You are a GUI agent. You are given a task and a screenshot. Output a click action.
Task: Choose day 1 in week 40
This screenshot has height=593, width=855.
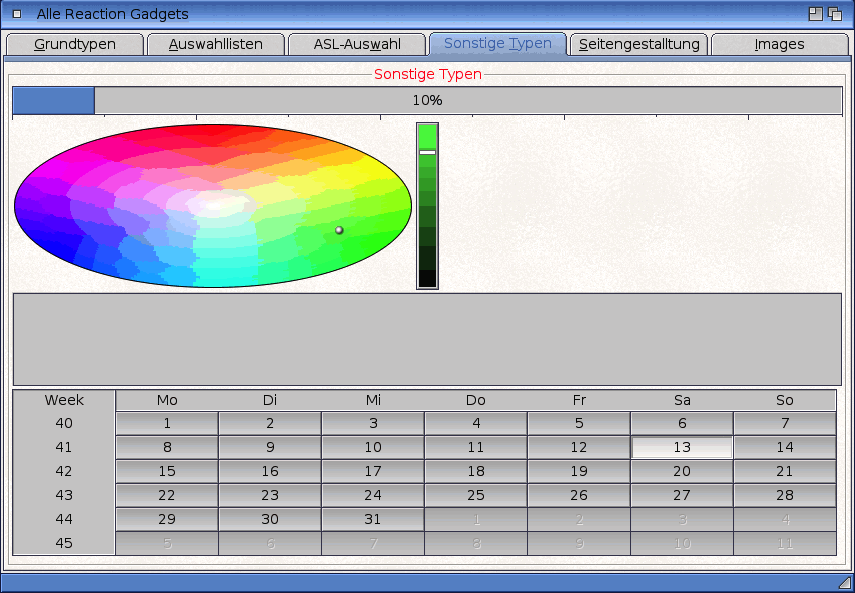[167, 423]
